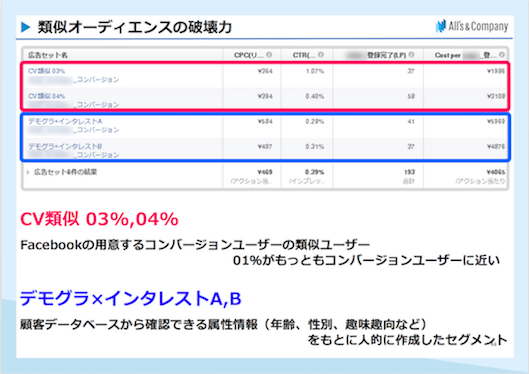
Task: Click the /アクション当たり label under total cost
Action: point(480,181)
